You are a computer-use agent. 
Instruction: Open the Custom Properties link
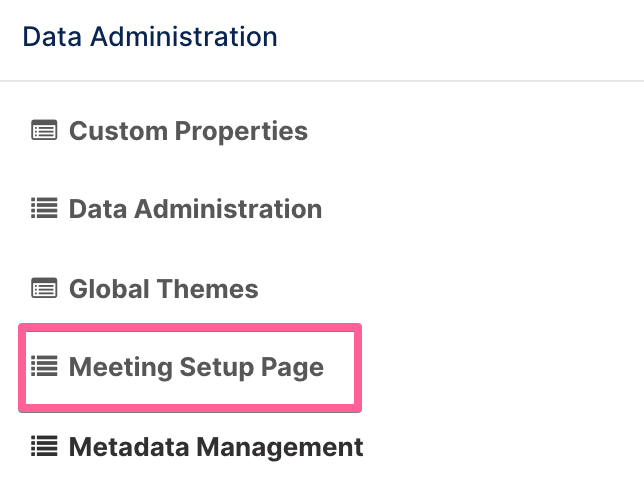click(189, 131)
